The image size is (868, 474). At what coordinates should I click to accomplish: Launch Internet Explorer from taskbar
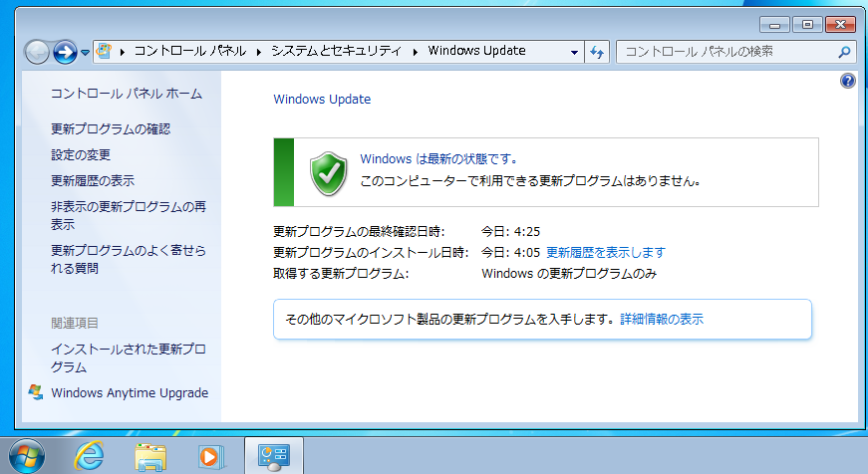90,456
